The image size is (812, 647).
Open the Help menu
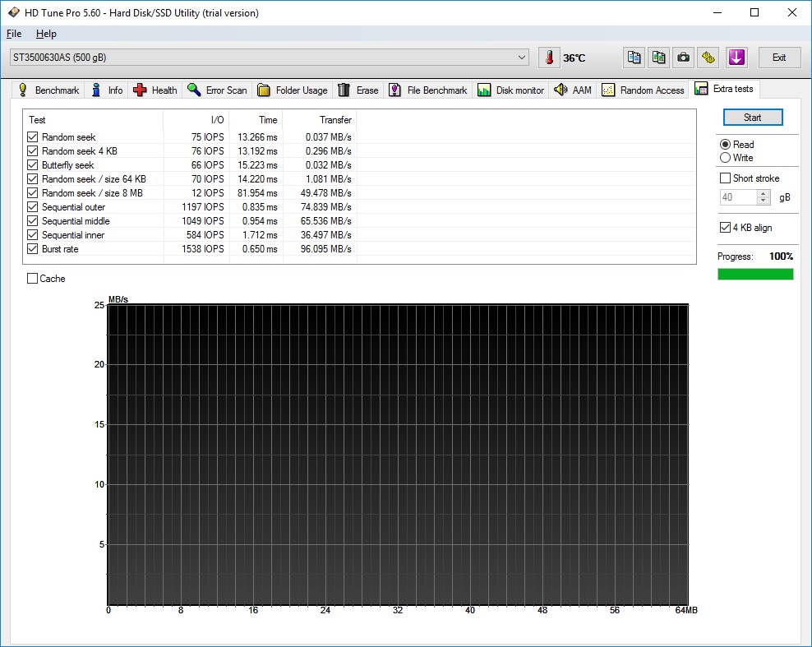pyautogui.click(x=46, y=34)
